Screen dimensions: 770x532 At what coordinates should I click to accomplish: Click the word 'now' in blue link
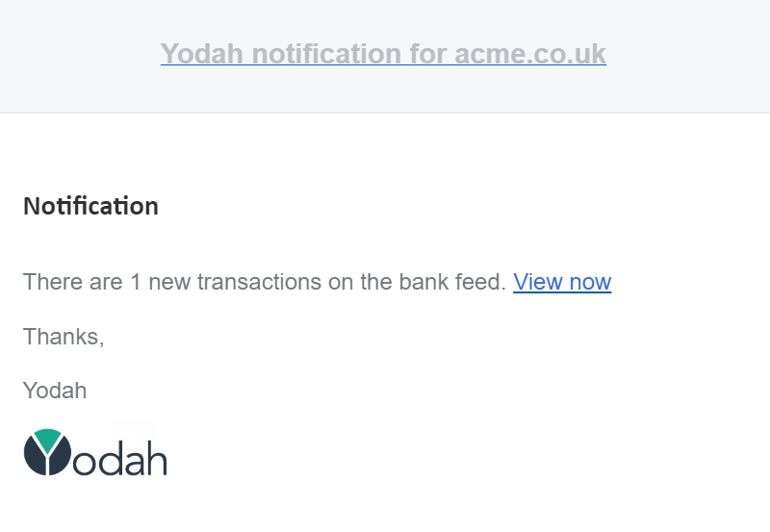click(590, 282)
